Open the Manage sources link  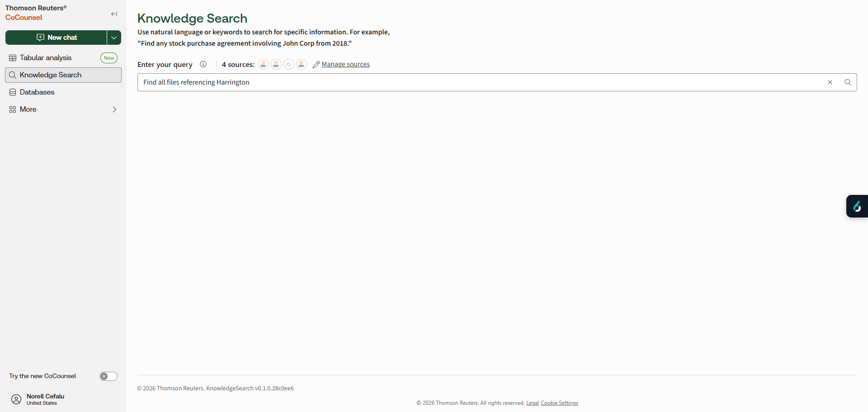tap(345, 64)
